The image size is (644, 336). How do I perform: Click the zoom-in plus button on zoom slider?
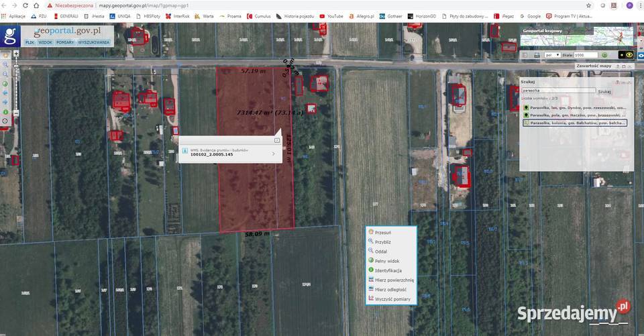pos(16,52)
